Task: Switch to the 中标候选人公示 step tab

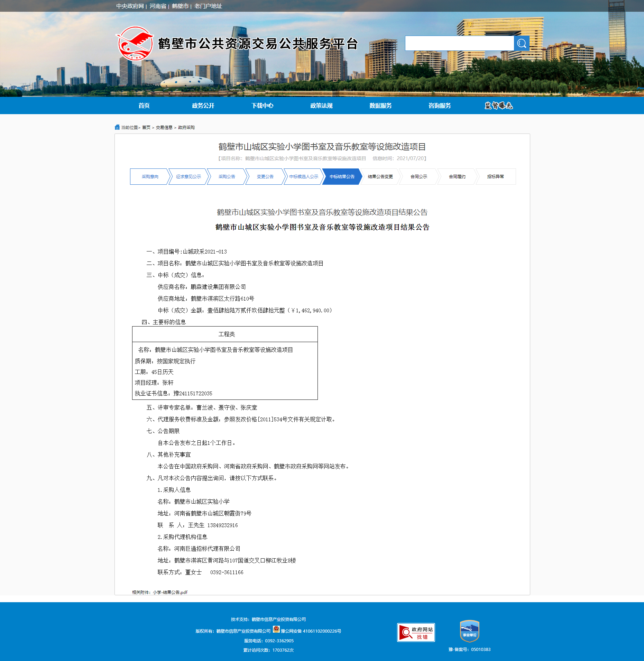Action: [x=303, y=177]
